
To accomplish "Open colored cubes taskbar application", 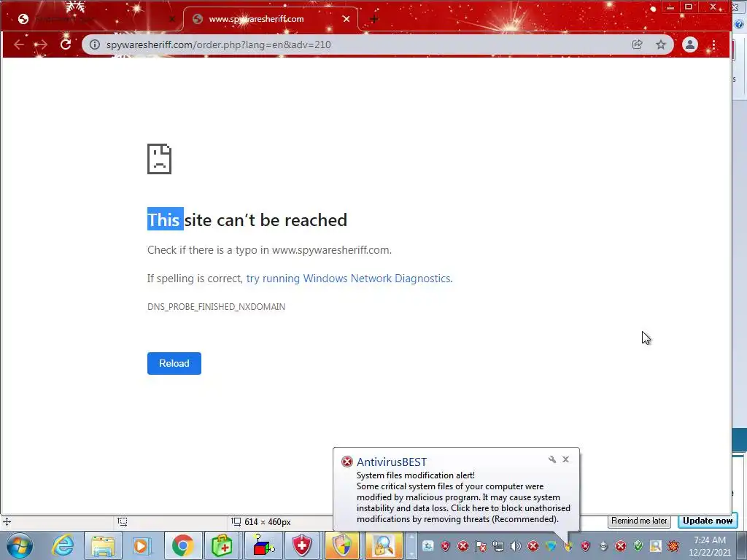I will [x=263, y=545].
